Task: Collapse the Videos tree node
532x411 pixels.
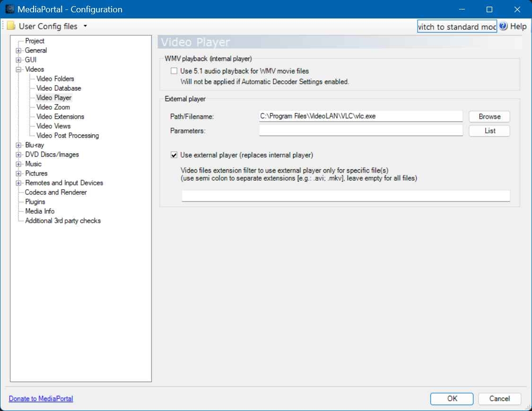Action: click(x=19, y=70)
